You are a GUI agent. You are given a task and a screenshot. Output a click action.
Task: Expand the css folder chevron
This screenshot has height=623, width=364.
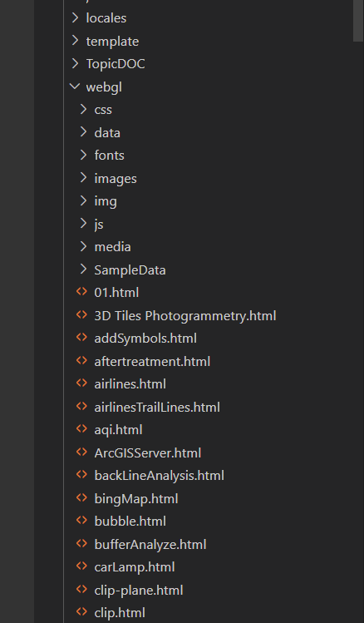[x=83, y=109]
